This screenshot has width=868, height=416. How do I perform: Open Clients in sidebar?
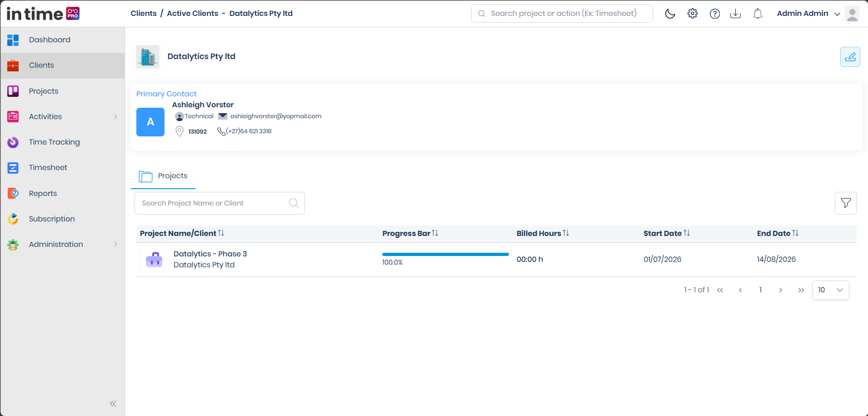click(x=62, y=65)
